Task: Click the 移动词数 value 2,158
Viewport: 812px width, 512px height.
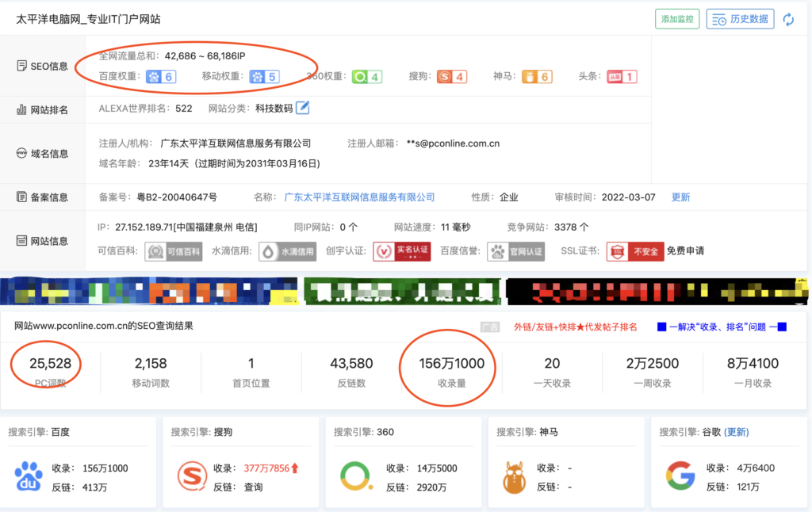Action: click(x=151, y=364)
